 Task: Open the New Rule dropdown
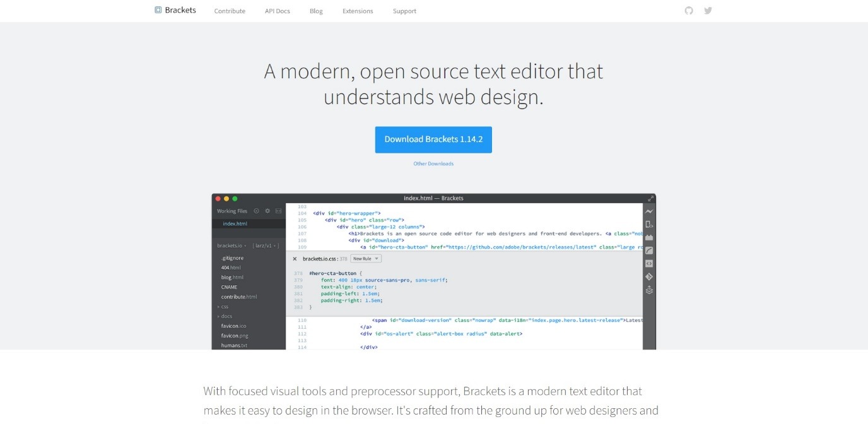tap(366, 259)
